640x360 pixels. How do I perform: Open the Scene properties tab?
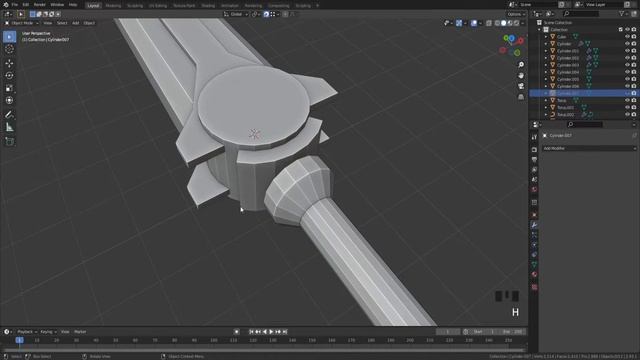click(534, 180)
